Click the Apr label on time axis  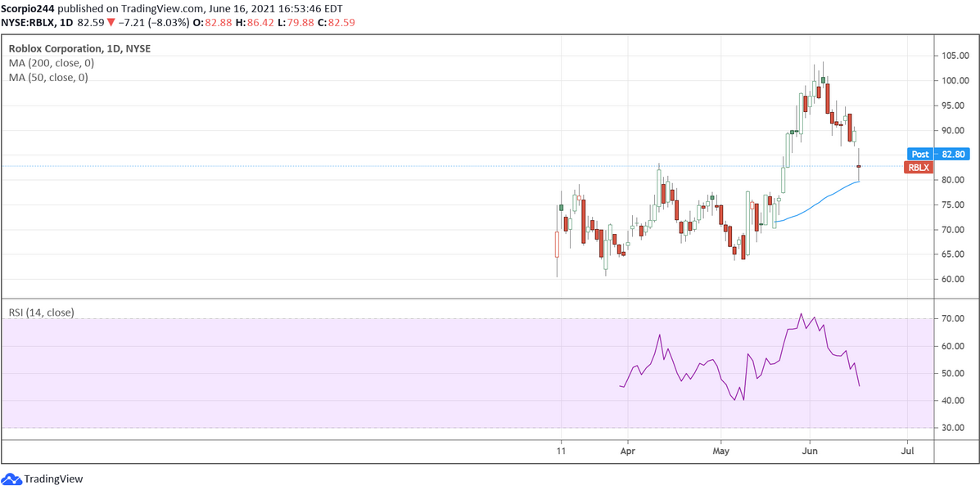[626, 450]
